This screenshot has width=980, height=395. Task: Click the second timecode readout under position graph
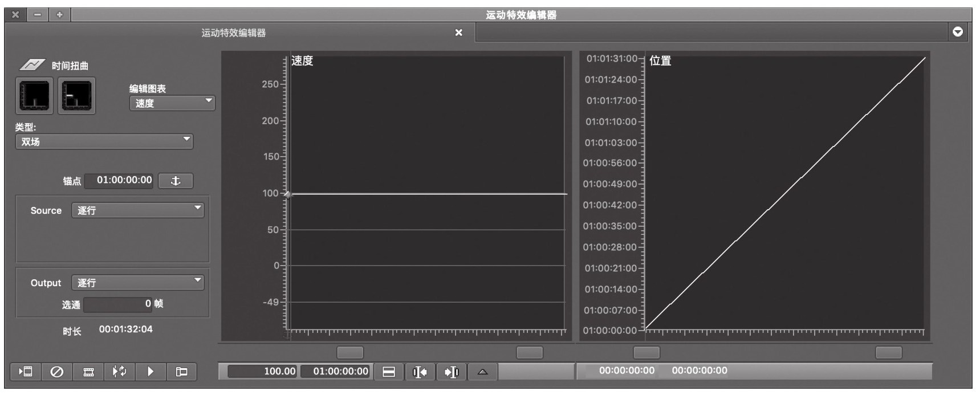click(700, 370)
